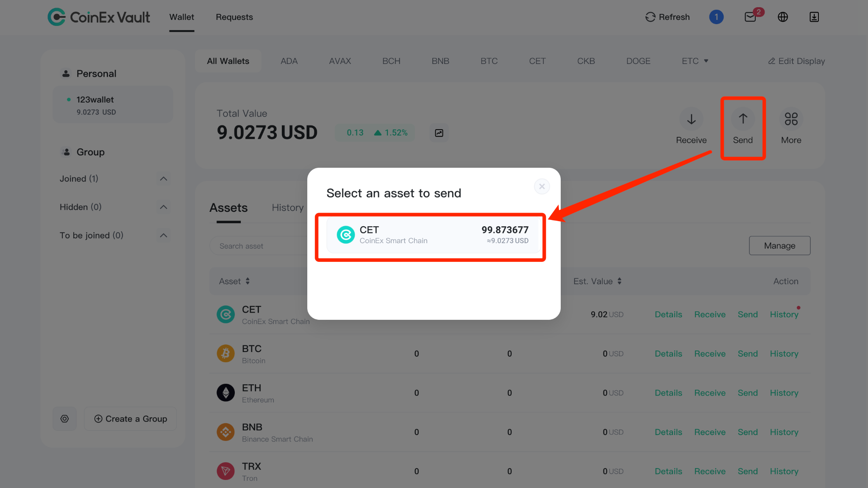This screenshot has width=868, height=488.
Task: Click the Manage button
Action: pyautogui.click(x=779, y=246)
